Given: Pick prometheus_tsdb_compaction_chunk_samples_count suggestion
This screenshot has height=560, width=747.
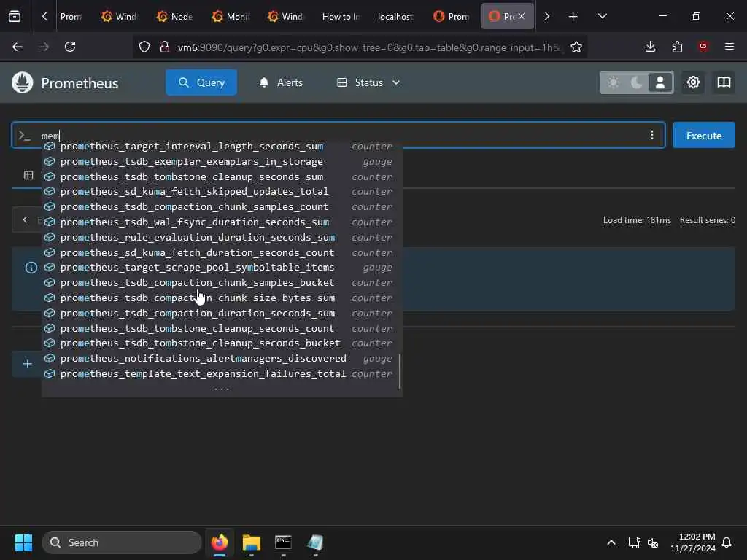Looking at the screenshot, I should (x=222, y=206).
